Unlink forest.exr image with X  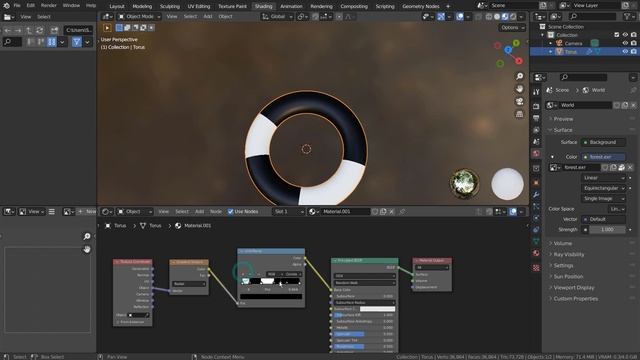click(630, 167)
